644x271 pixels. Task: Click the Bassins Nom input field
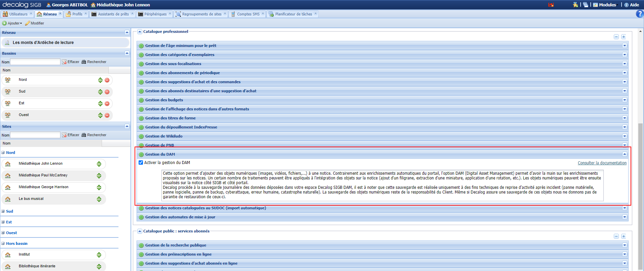point(35,62)
